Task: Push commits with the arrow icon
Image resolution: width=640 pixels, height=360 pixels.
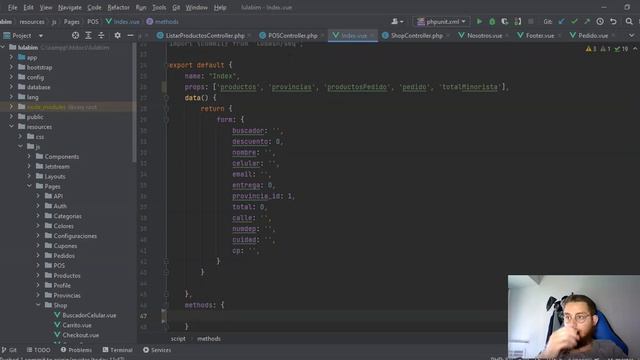Action: coord(587,21)
